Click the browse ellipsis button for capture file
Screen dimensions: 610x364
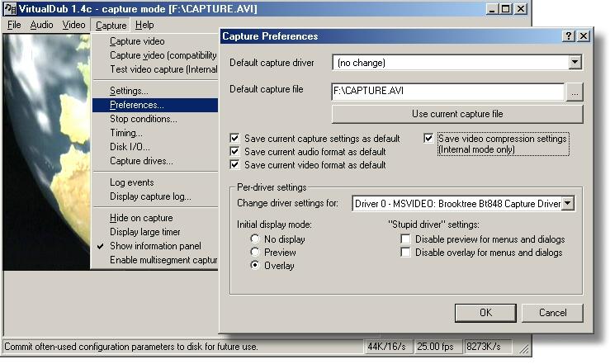pyautogui.click(x=575, y=92)
